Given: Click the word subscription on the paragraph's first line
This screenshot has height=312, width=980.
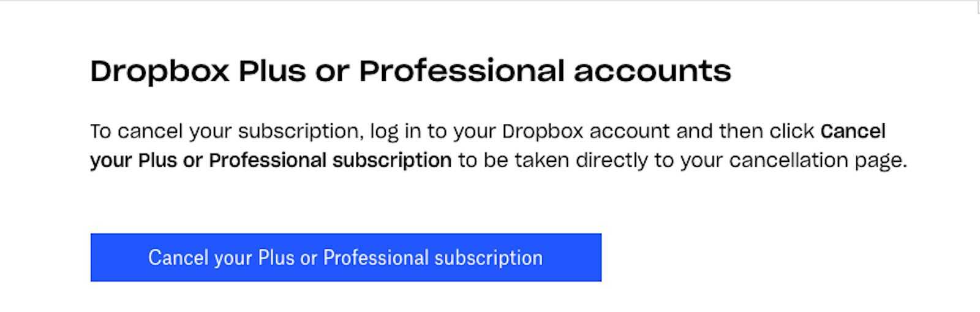Looking at the screenshot, I should point(301,131).
